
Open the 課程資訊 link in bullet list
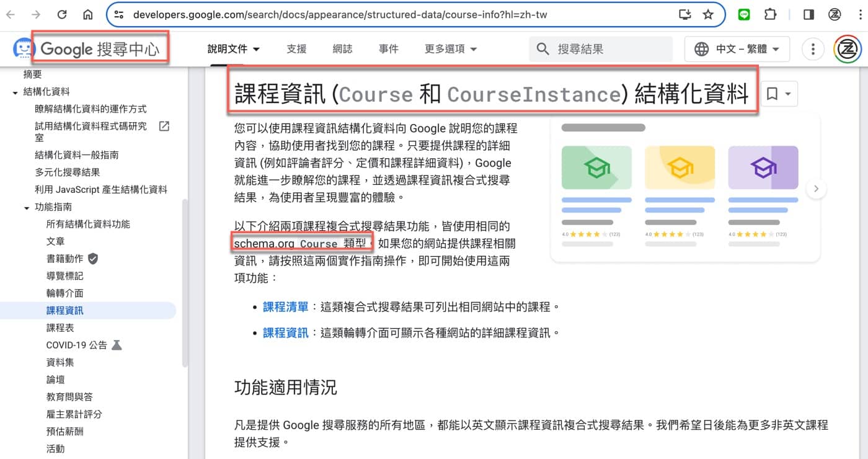tap(285, 332)
